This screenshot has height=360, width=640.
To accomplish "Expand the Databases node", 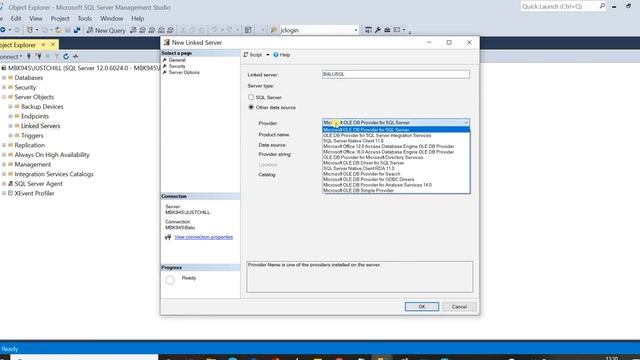I will click(x=4, y=78).
